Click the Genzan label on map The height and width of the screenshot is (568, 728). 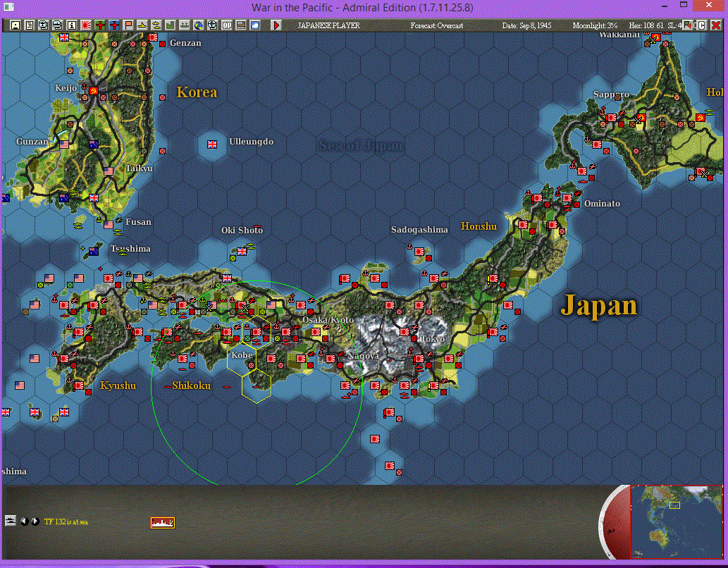click(x=185, y=43)
